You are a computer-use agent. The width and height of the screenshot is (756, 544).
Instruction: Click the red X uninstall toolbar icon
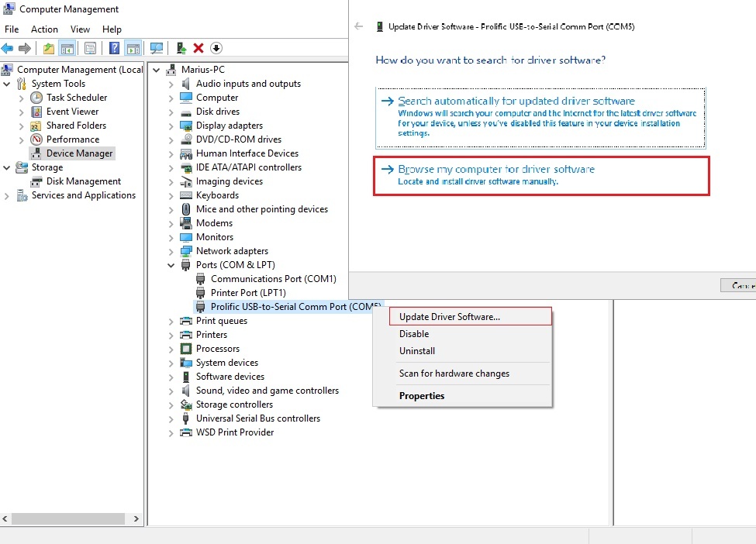point(198,48)
